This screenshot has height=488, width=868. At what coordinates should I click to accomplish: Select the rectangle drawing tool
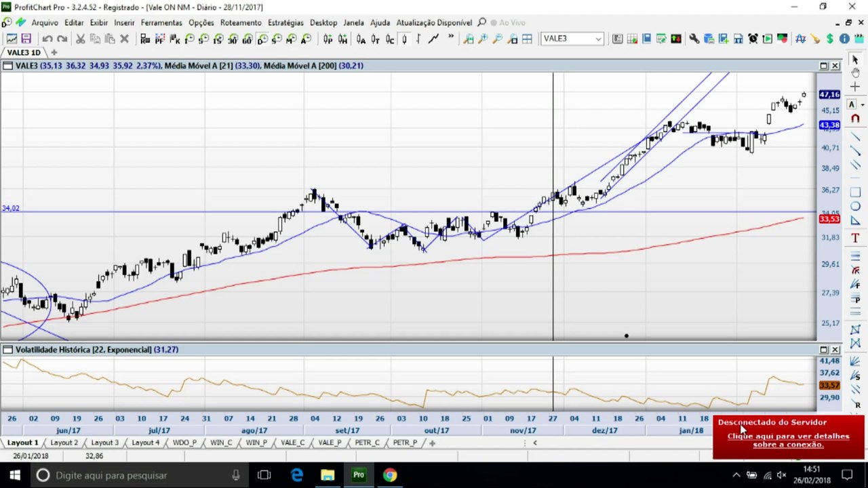[x=854, y=192]
